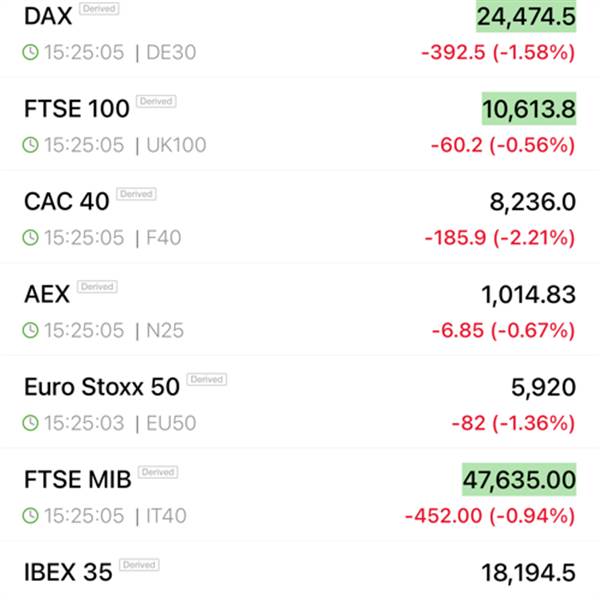Click the clock icon under AEX

(31, 330)
